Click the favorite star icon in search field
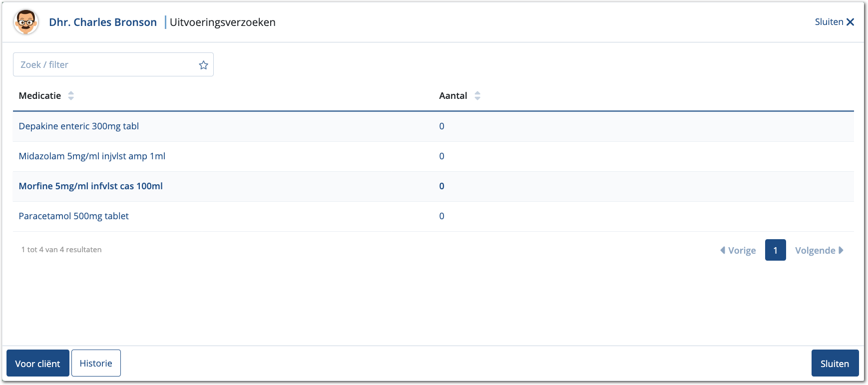The height and width of the screenshot is (385, 868). 203,65
